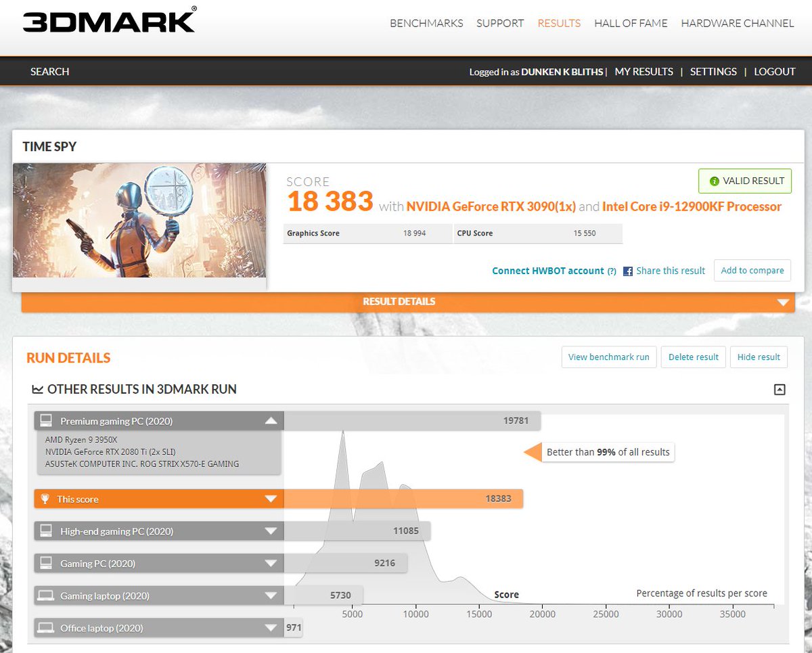Click the trophy icon on the This score row

(x=46, y=498)
